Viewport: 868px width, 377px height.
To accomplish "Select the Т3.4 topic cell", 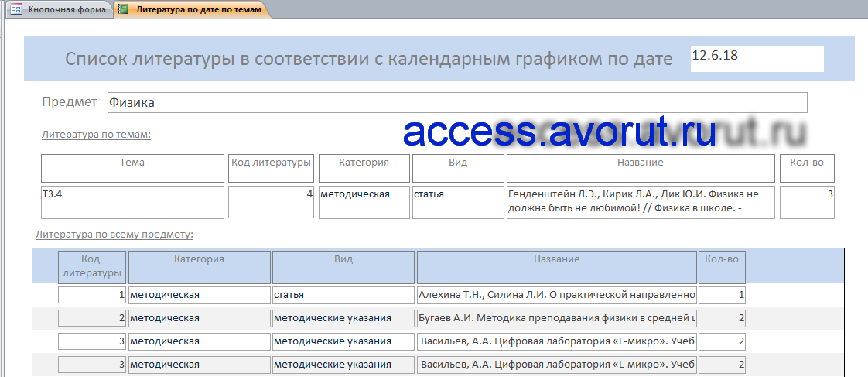I will [132, 202].
